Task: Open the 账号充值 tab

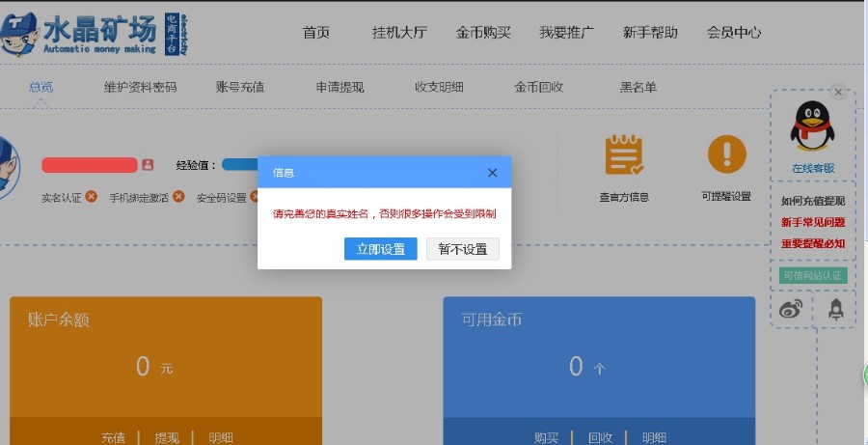Action: (240, 87)
